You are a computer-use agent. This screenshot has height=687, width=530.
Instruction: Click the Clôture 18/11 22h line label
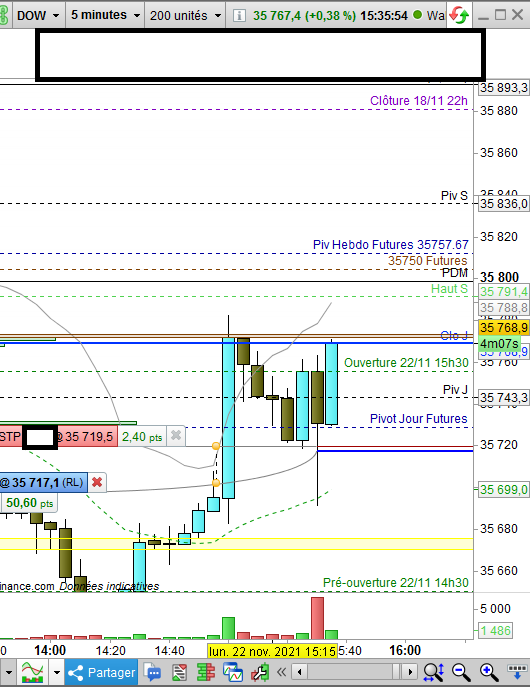(419, 101)
